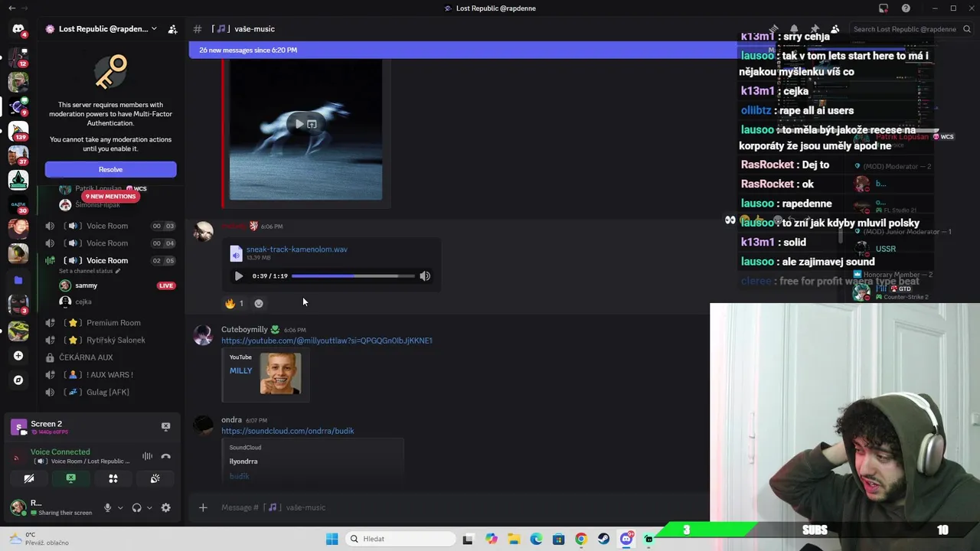Go back with the top-left arrow
This screenshot has height=551, width=980.
tap(11, 8)
